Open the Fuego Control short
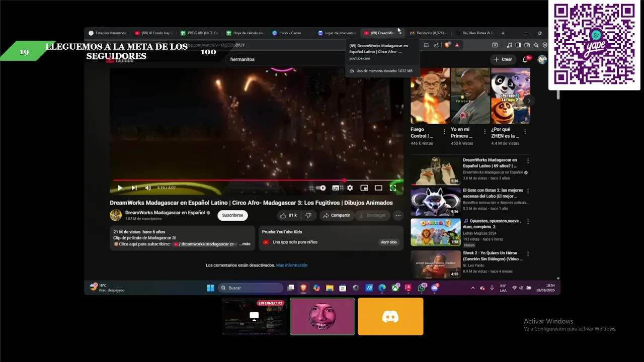Image resolution: width=644 pixels, height=362 pixels. [430, 96]
